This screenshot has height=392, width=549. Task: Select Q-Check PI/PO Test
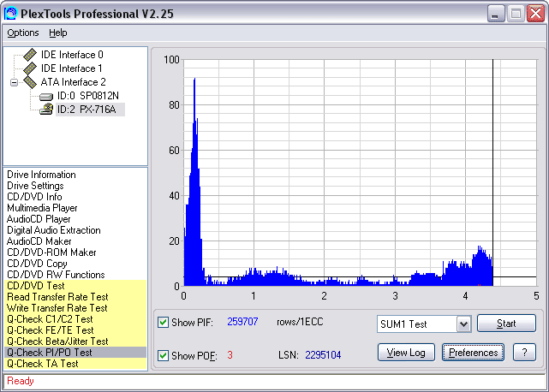click(75, 353)
